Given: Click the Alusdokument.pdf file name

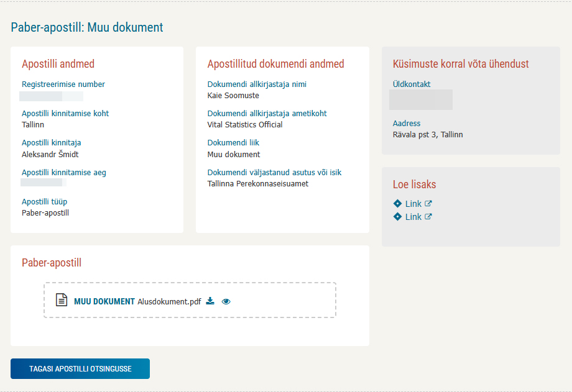Looking at the screenshot, I should [169, 301].
